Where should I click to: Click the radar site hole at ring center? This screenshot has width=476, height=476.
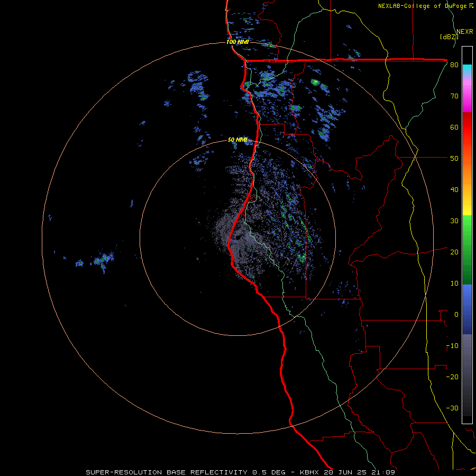point(237,237)
